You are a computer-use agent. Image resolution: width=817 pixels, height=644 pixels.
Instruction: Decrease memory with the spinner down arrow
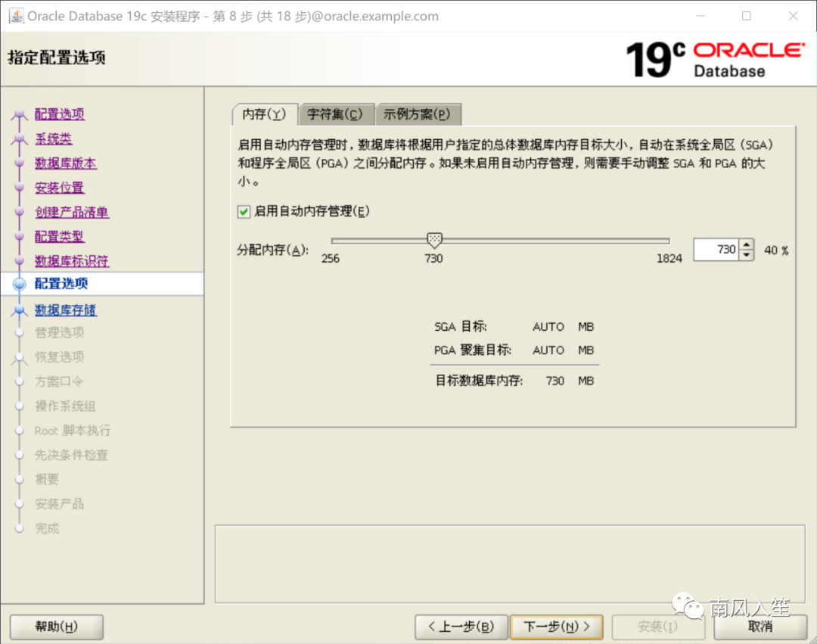[x=747, y=255]
